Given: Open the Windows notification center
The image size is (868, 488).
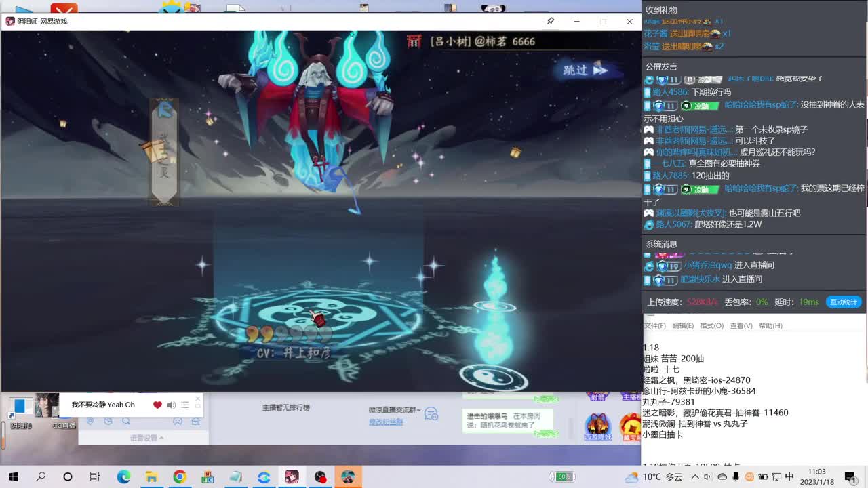Looking at the screenshot, I should pos(850,476).
